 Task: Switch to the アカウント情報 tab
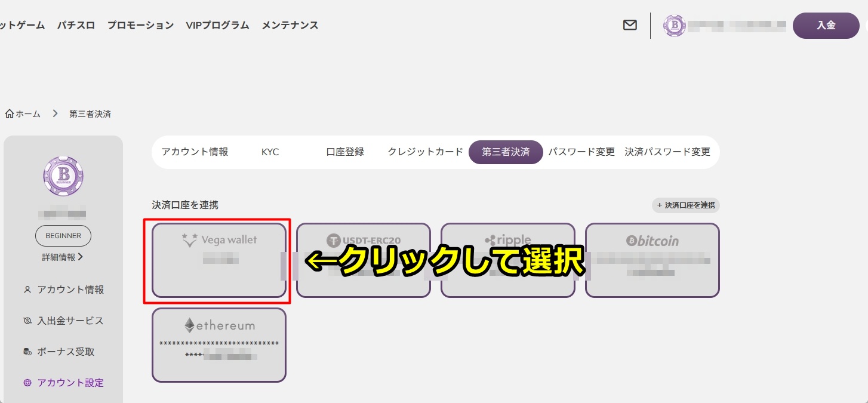pos(195,152)
